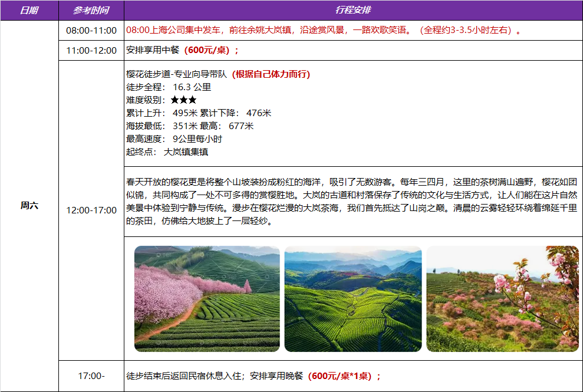Click the three-star difficulty rating
Viewport: 583px width, 392px height.
pyautogui.click(x=183, y=100)
